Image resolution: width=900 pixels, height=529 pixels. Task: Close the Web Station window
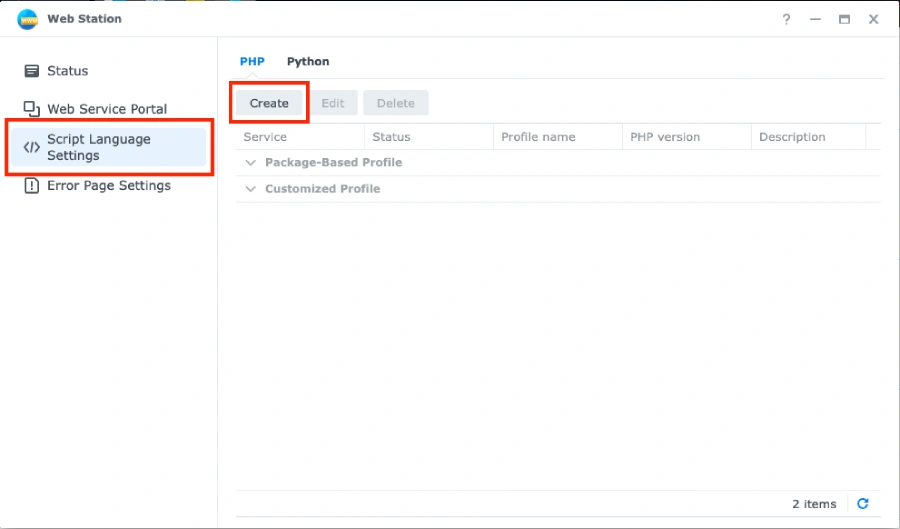point(874,20)
